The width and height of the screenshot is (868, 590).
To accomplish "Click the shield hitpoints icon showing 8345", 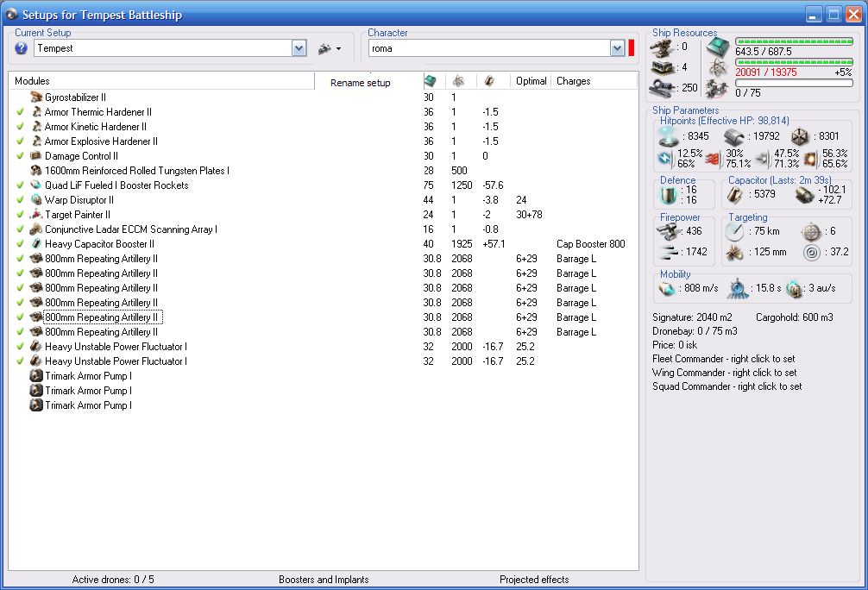I will click(x=668, y=136).
